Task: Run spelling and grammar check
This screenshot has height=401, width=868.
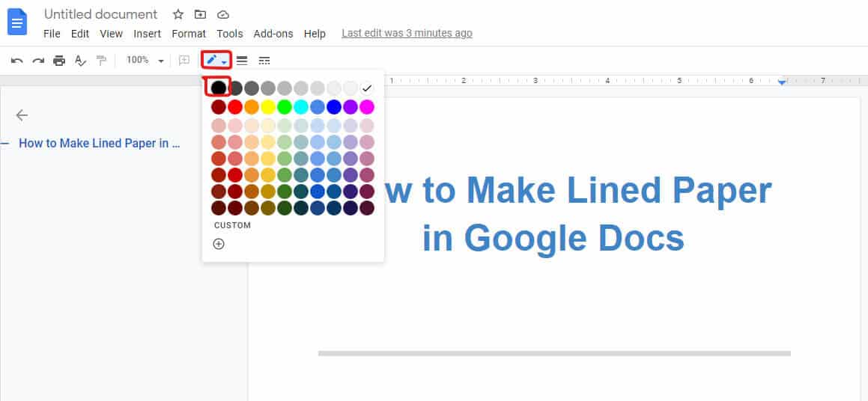Action: pyautogui.click(x=80, y=61)
